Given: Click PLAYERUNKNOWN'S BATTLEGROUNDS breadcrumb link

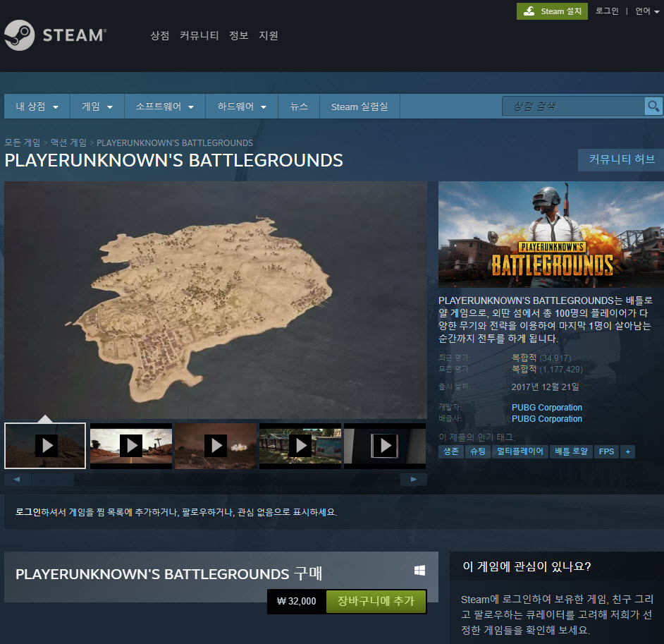Looking at the screenshot, I should (175, 142).
